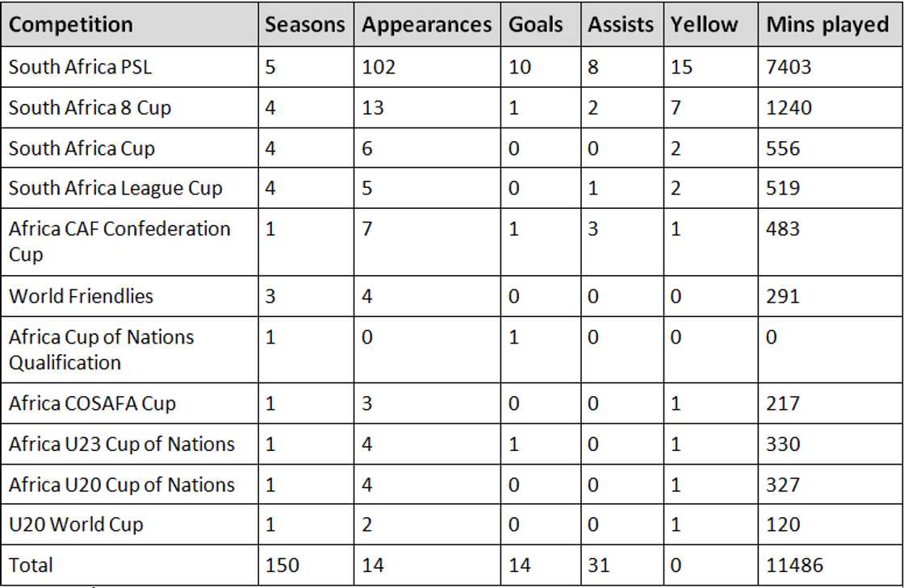Select the Yellow column header

pos(704,24)
